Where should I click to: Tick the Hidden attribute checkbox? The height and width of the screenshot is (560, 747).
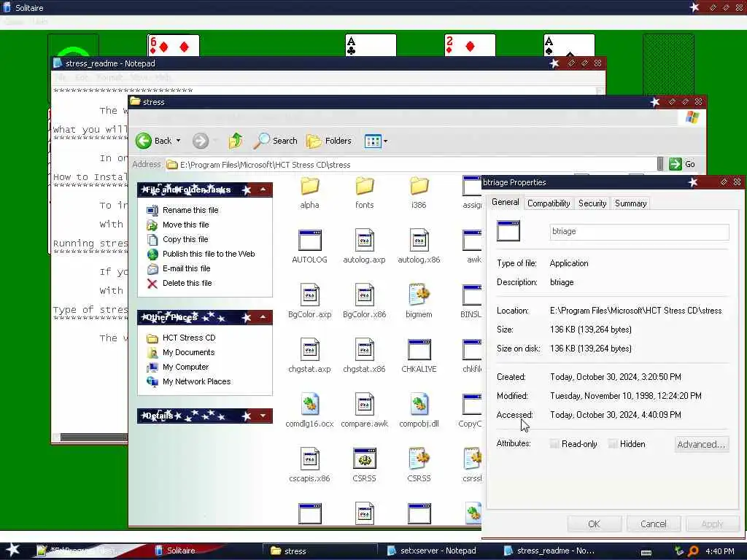(x=613, y=444)
